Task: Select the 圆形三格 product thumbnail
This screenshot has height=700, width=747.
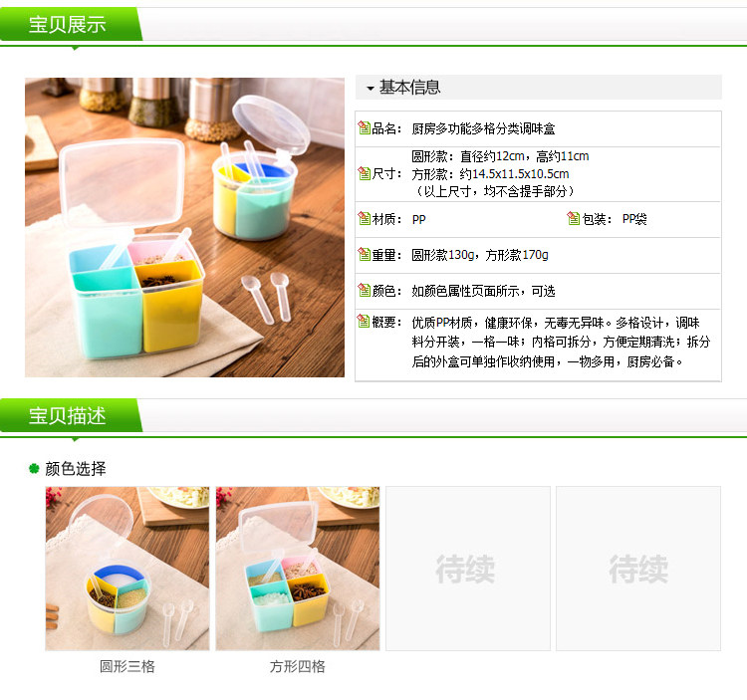Action: (x=127, y=569)
